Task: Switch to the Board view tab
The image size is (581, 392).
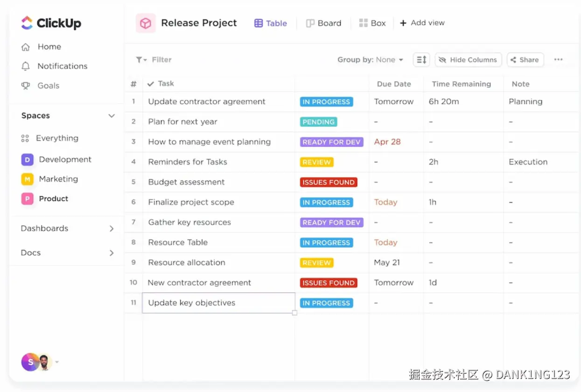Action: point(323,23)
